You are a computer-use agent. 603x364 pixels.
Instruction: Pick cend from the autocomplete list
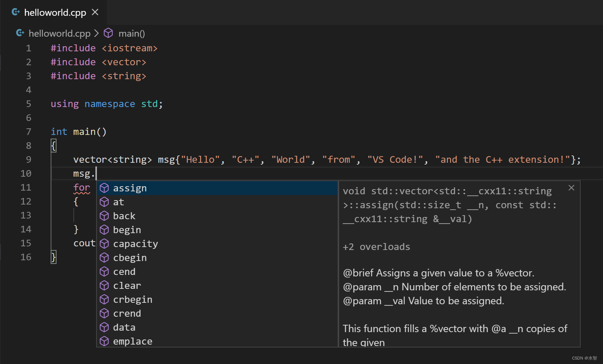click(x=217, y=272)
